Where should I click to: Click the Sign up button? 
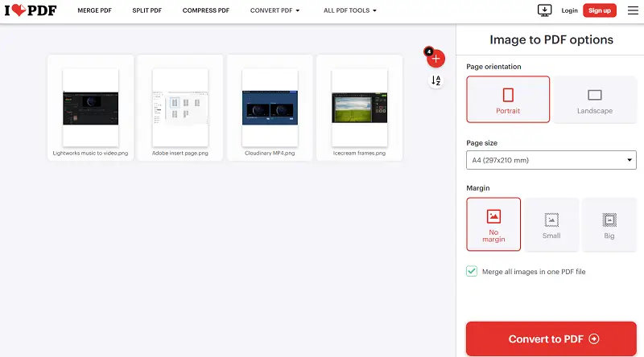[x=600, y=10]
